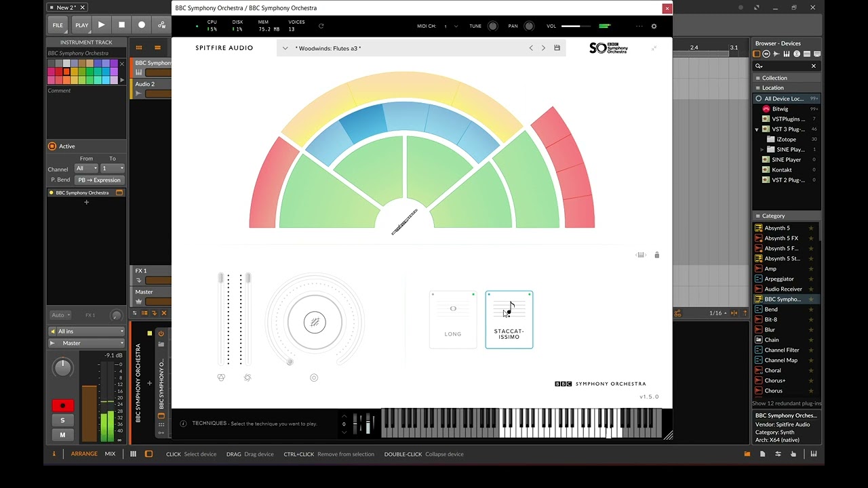Expand the preset browser chevron beside Woodwinds
The width and height of the screenshot is (868, 488).
pyautogui.click(x=285, y=48)
